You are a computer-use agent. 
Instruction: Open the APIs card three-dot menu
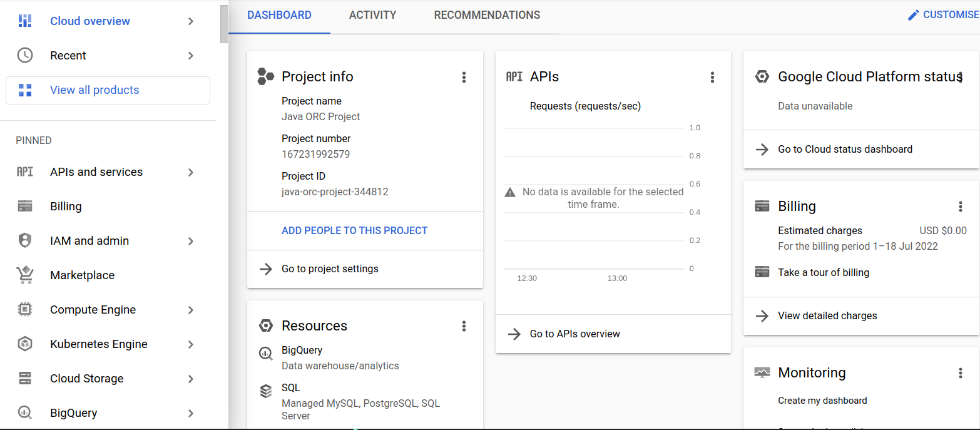712,77
